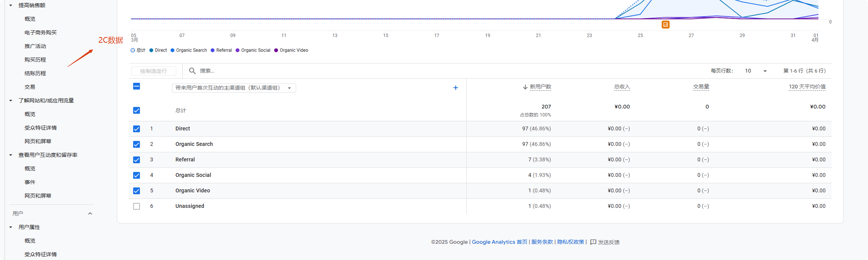Click the Direct legend color dot
Viewport: 868px width, 260px height.
[151, 50]
